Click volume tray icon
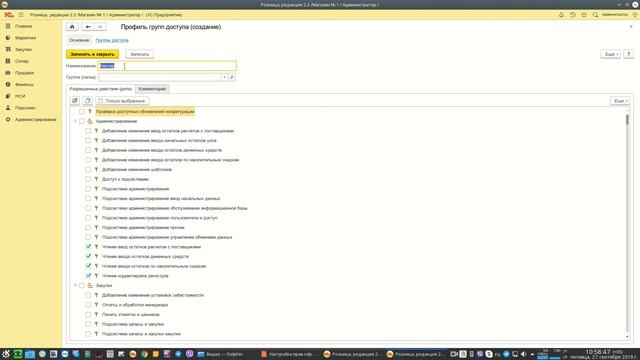The image size is (640, 360). (523, 354)
